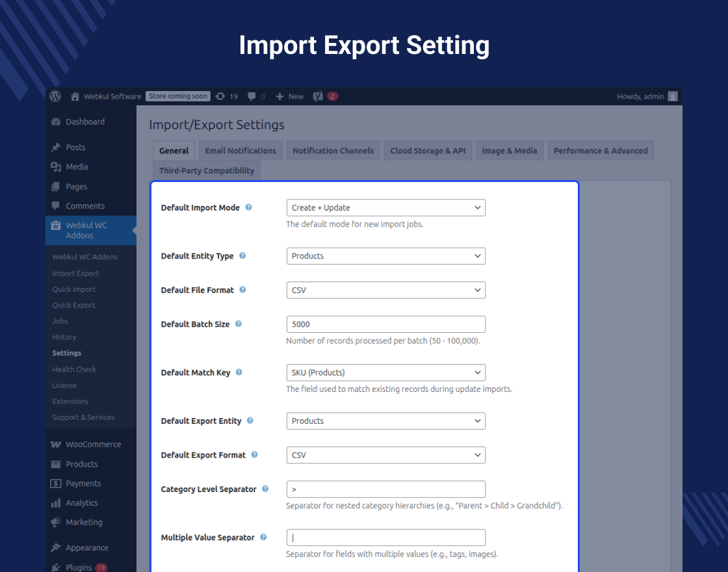Open the Default Export Entity dropdown
Screen dimensions: 728x572
386,421
